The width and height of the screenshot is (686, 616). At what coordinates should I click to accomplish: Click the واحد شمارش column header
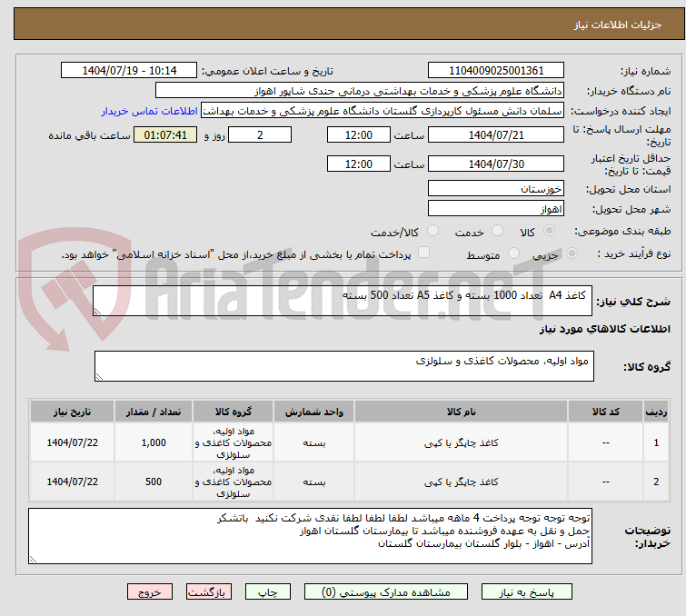click(x=314, y=412)
